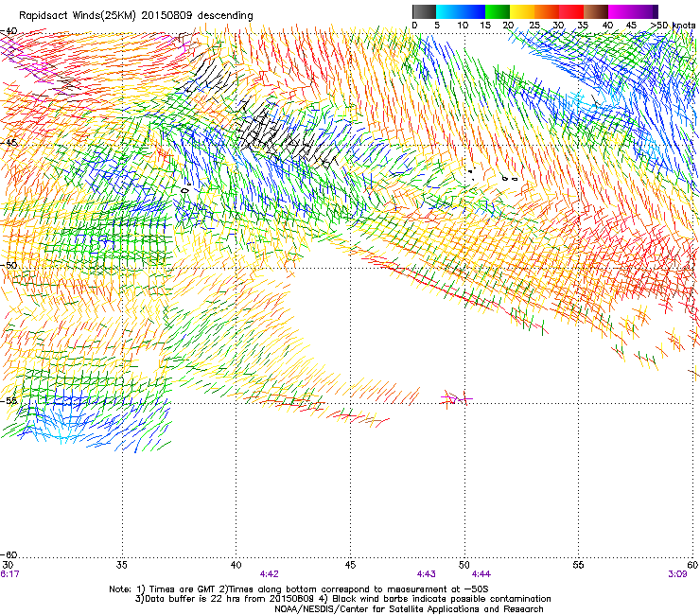Click the magenta wind barbs near 50E 55S

(456, 397)
